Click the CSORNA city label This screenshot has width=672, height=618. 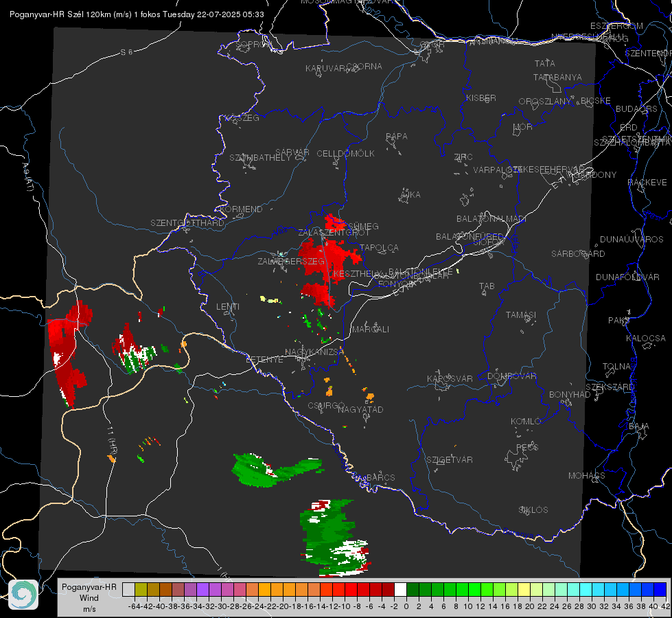point(364,67)
